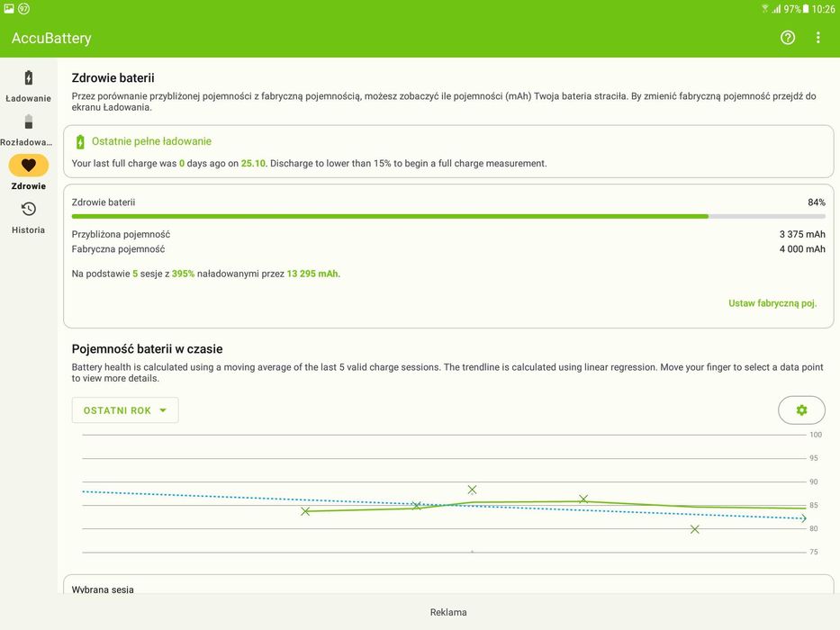Tap the Ostatnie pełne ładowanie heading
Viewport: 840px width, 630px height.
[x=151, y=141]
